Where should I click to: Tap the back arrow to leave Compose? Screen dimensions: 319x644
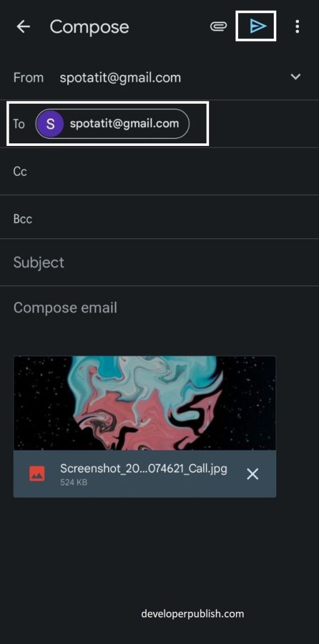click(x=23, y=27)
